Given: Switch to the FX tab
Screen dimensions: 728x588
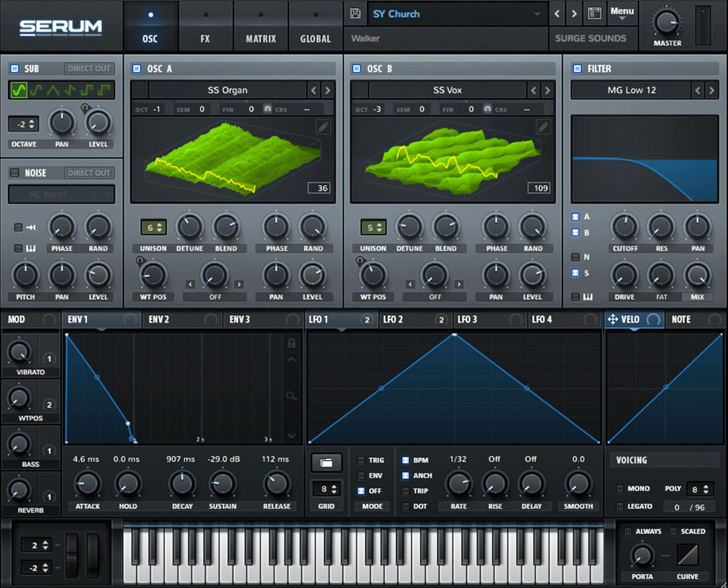Looking at the screenshot, I should [205, 25].
